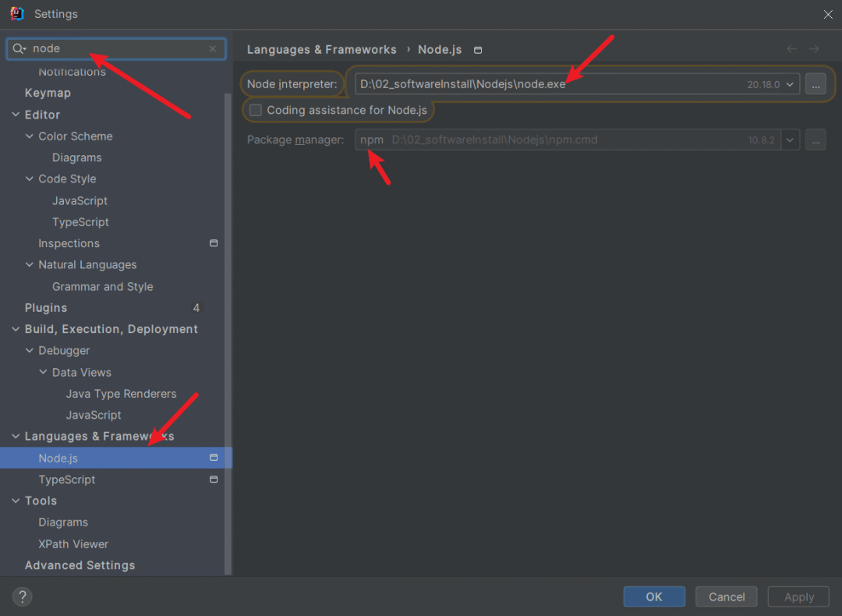842x616 pixels.
Task: Browse for Node interpreter with ellipsis button
Action: 815,84
